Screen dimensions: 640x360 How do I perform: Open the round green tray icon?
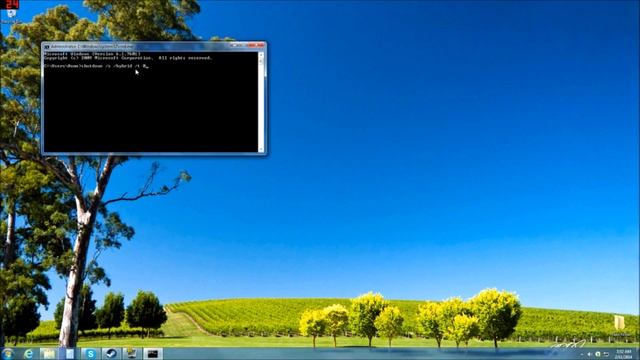pos(598,354)
